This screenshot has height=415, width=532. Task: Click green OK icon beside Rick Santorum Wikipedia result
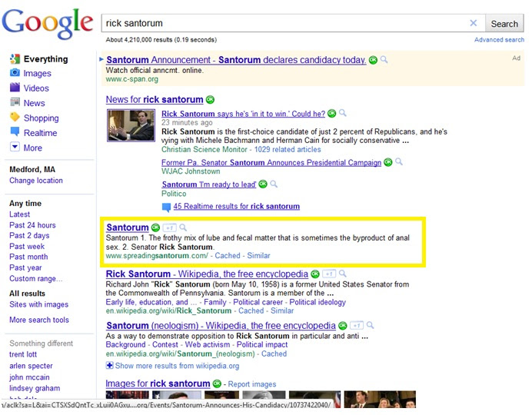[315, 274]
